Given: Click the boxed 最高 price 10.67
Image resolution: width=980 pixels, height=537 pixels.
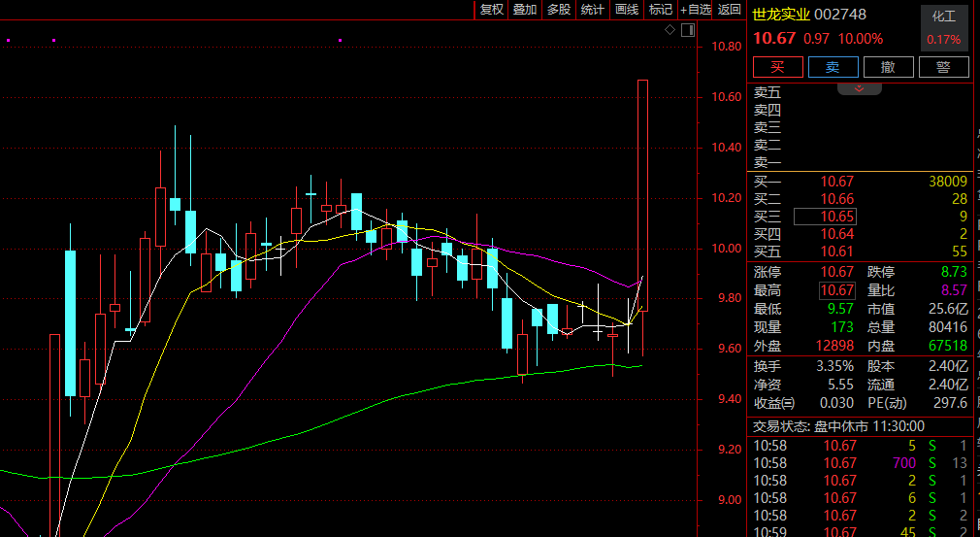Looking at the screenshot, I should pos(836,290).
